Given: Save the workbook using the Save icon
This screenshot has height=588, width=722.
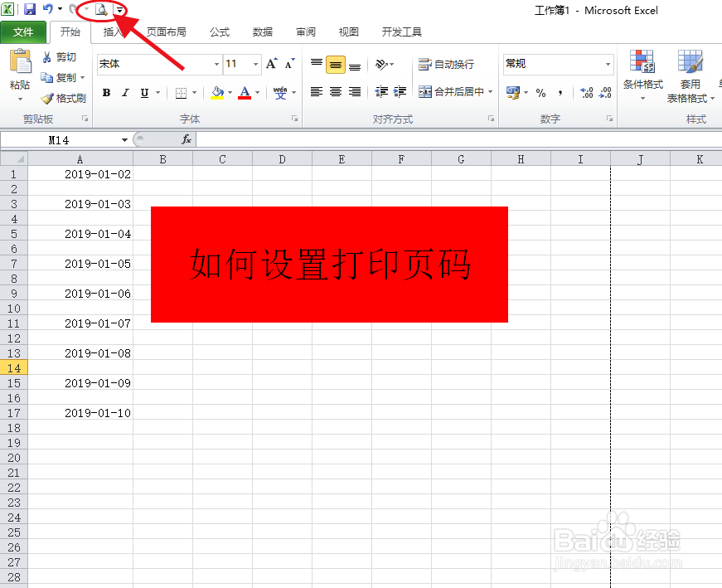Looking at the screenshot, I should [x=30, y=10].
